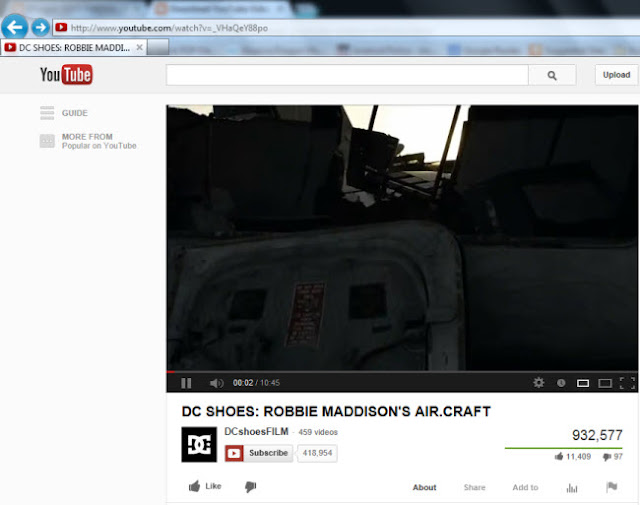Open the DCshoesFILM channel link
This screenshot has width=640, height=505.
tap(256, 432)
